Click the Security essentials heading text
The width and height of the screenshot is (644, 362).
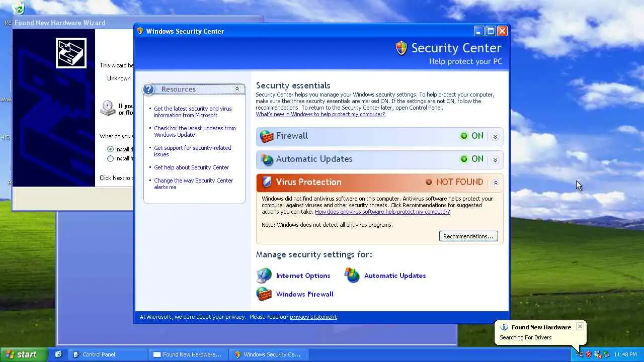(x=293, y=85)
